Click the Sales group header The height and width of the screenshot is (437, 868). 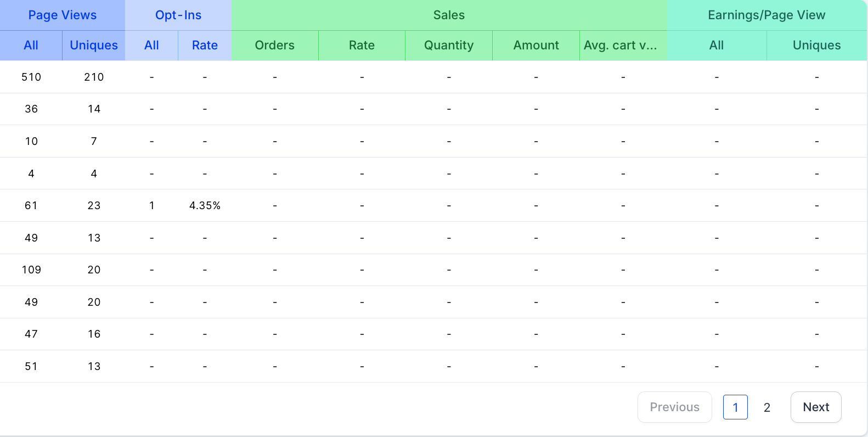click(449, 15)
